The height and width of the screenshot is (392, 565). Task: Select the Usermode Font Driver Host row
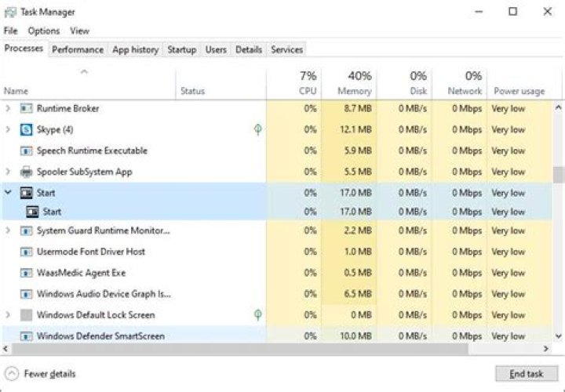click(91, 252)
